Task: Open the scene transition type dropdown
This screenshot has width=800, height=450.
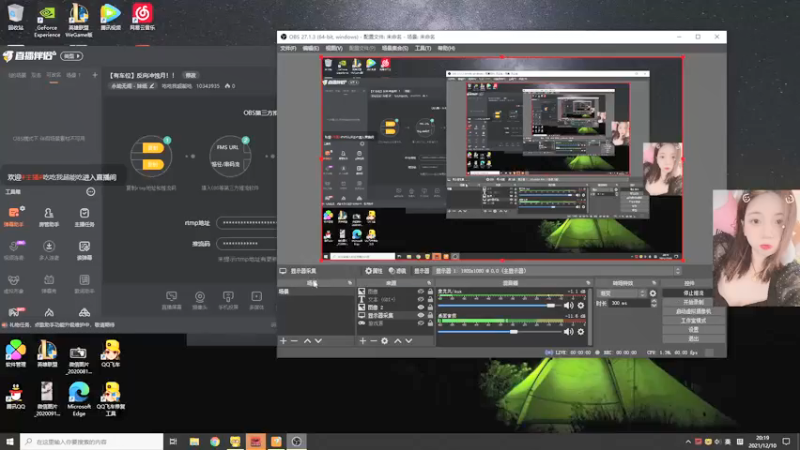Action: 621,293
